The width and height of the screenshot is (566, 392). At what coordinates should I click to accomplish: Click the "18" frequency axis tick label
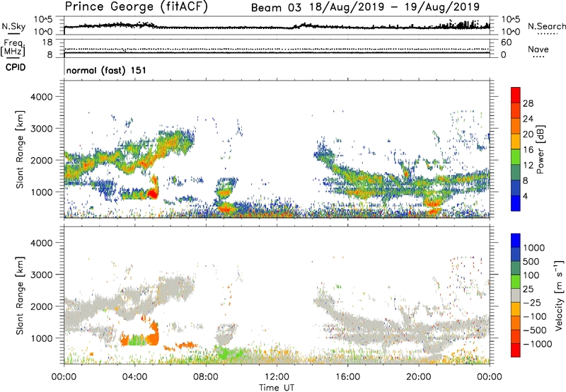pyautogui.click(x=47, y=42)
